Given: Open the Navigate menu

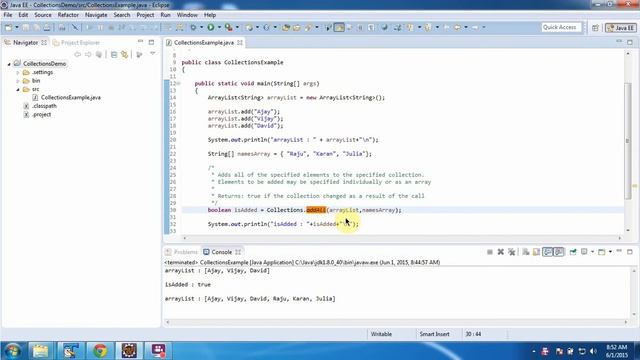Looking at the screenshot, I should point(96,15).
